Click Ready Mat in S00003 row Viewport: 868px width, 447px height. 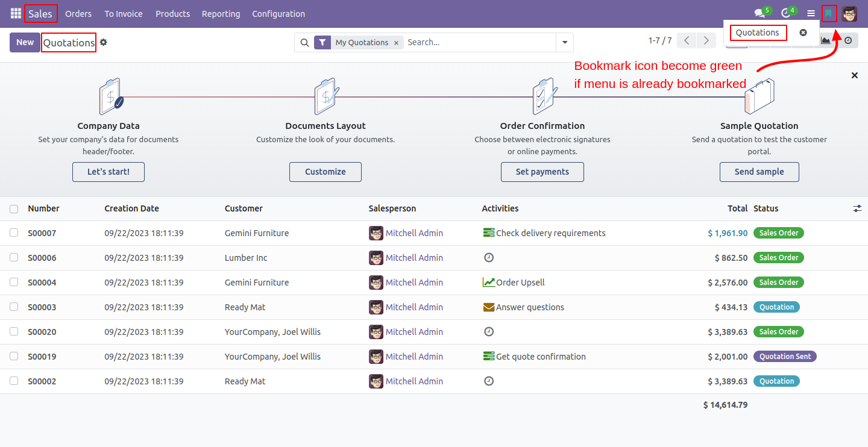tap(245, 307)
